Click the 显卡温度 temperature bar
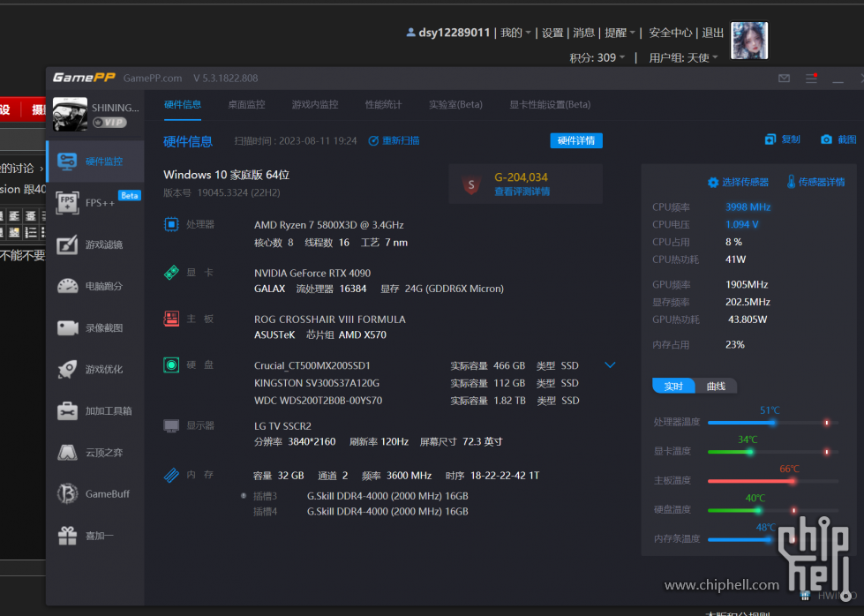 point(773,452)
